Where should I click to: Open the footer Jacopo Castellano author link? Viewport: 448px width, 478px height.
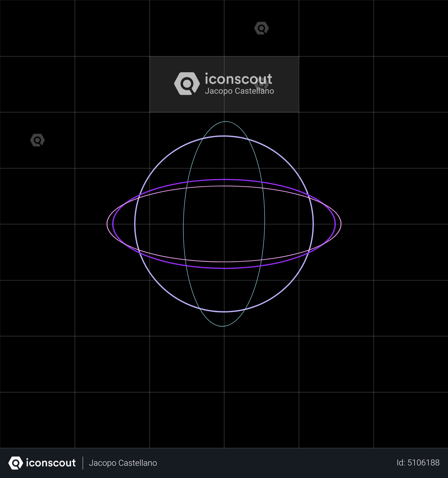pos(123,463)
